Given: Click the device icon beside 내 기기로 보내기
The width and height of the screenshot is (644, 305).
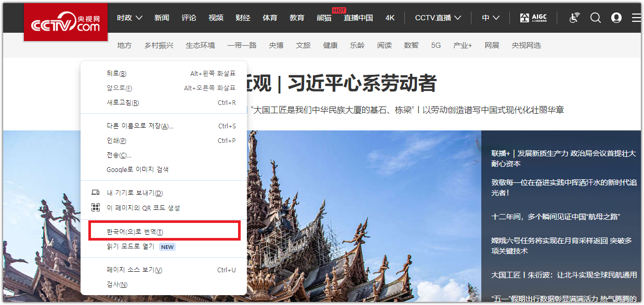Looking at the screenshot, I should (x=96, y=193).
